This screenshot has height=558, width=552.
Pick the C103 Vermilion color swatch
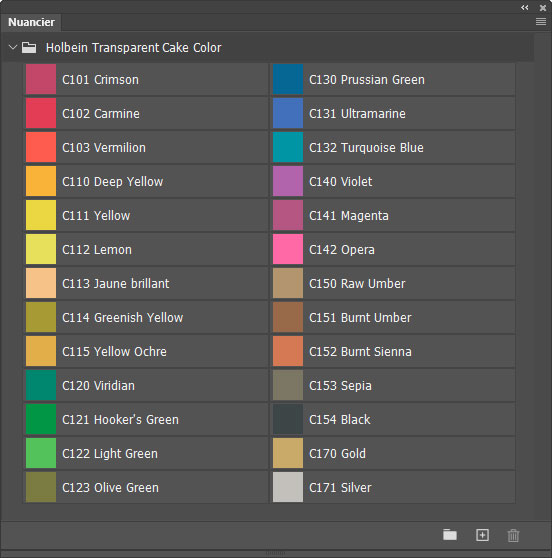pyautogui.click(x=41, y=147)
